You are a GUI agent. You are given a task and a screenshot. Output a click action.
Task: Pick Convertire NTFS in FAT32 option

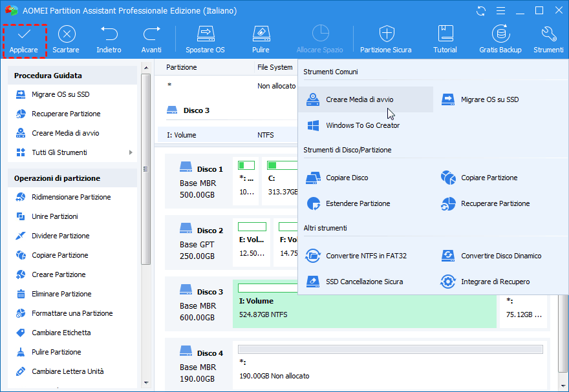[366, 256]
